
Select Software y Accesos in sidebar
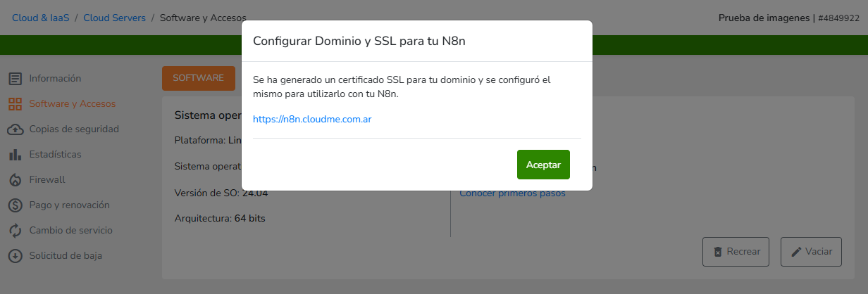(73, 103)
